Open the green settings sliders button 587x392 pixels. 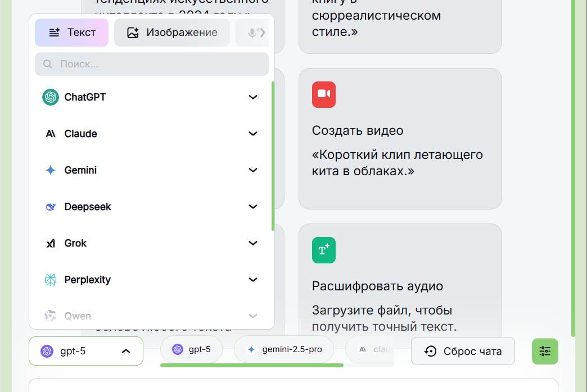coord(545,351)
